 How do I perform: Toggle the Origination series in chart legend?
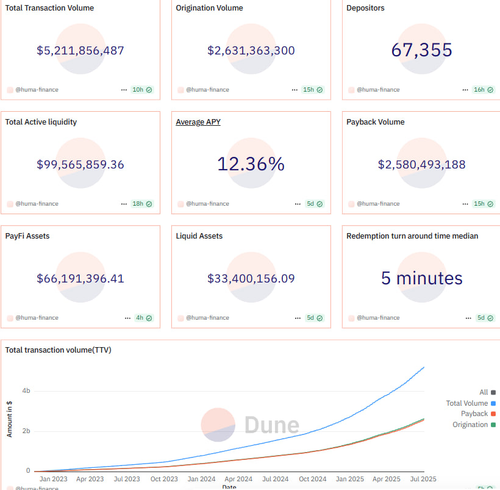(x=474, y=425)
